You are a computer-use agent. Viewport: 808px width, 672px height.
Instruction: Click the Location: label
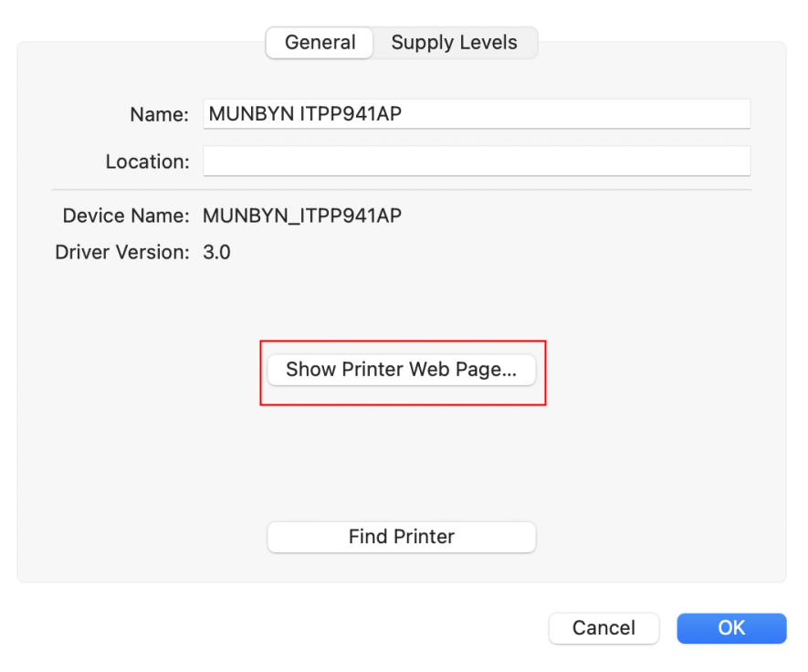[x=147, y=162]
